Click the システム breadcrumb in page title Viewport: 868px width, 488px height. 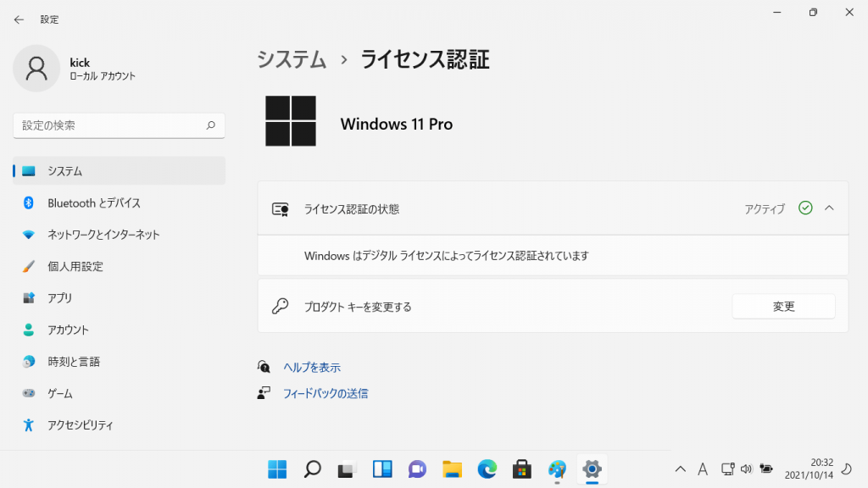(292, 59)
